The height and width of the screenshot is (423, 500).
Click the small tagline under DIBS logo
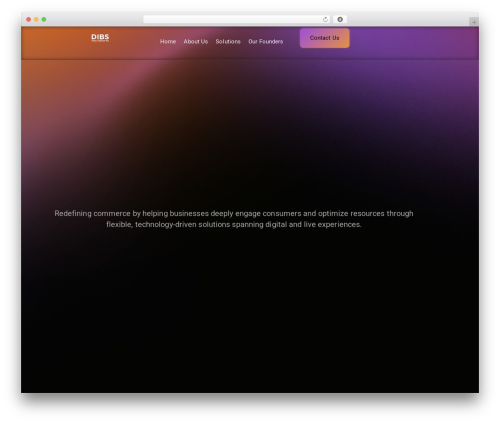100,41
